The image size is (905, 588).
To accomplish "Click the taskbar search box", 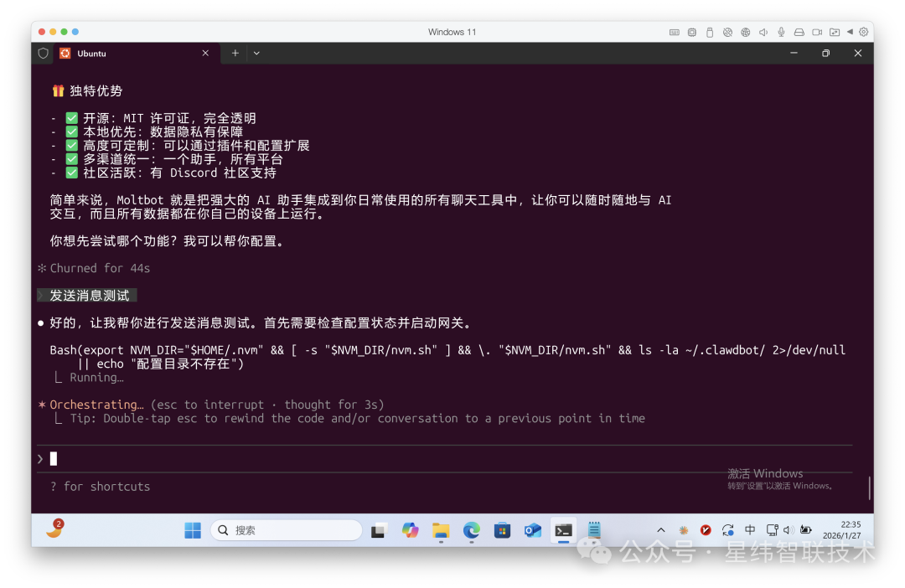I will point(287,530).
